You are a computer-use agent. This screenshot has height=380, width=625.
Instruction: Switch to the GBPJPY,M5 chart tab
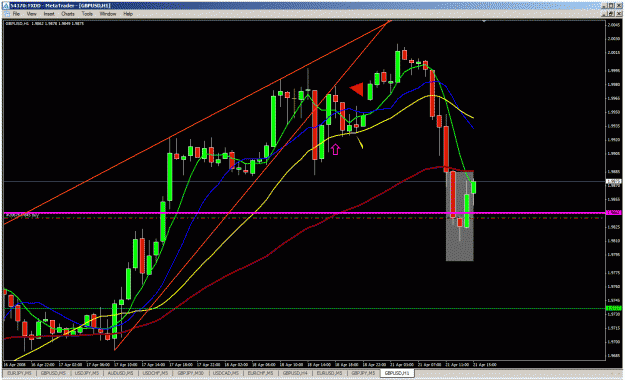tap(363, 373)
